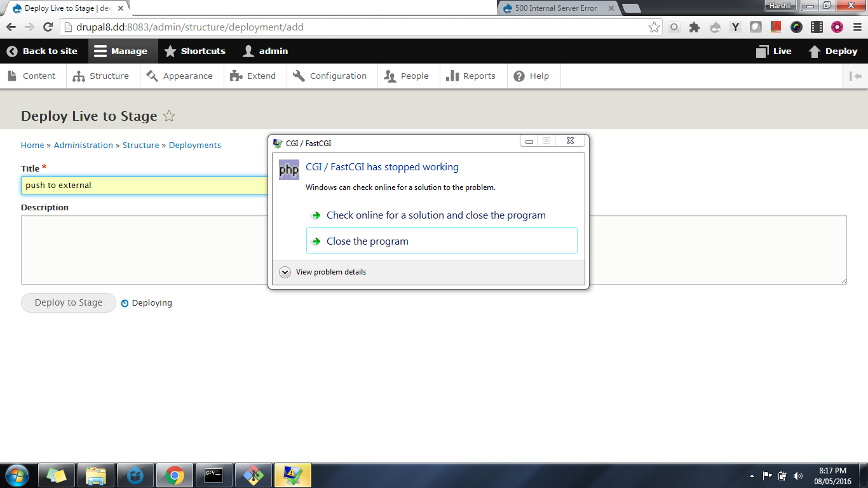Show hidden system tray icons
868x488 pixels.
[x=752, y=475]
